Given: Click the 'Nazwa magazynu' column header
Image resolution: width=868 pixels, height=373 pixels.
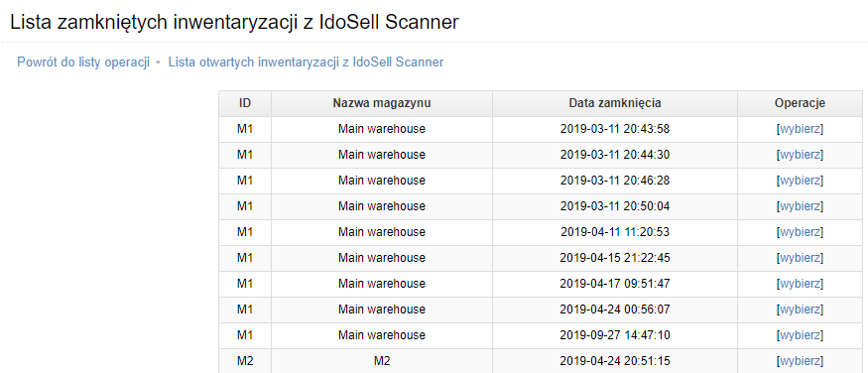Looking at the screenshot, I should [x=382, y=103].
